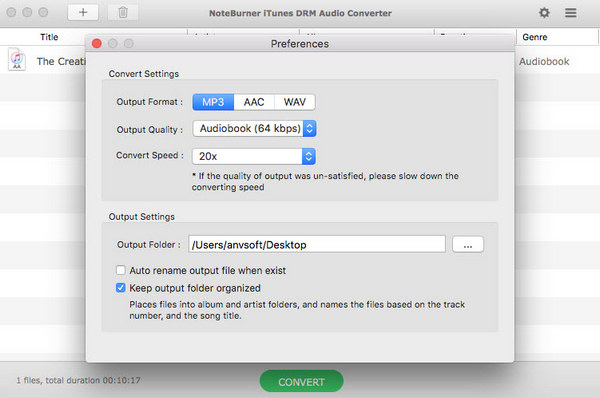Click the audiobook file icon in the list
This screenshot has width=600, height=398.
point(17,59)
